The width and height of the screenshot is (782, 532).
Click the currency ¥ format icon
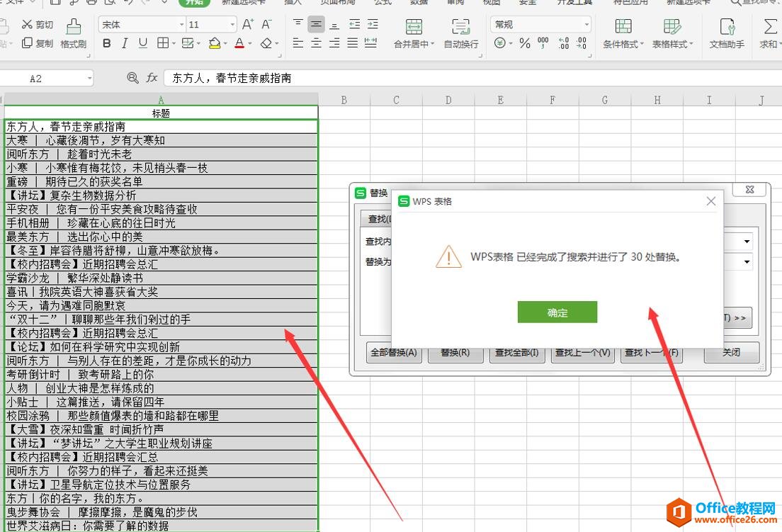[499, 43]
